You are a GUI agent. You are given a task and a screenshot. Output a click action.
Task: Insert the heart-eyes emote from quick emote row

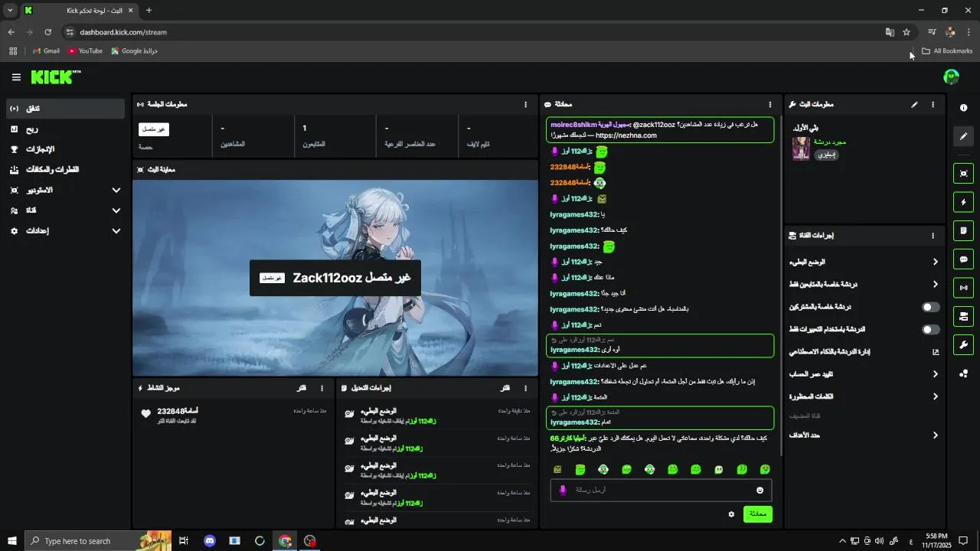(x=765, y=469)
